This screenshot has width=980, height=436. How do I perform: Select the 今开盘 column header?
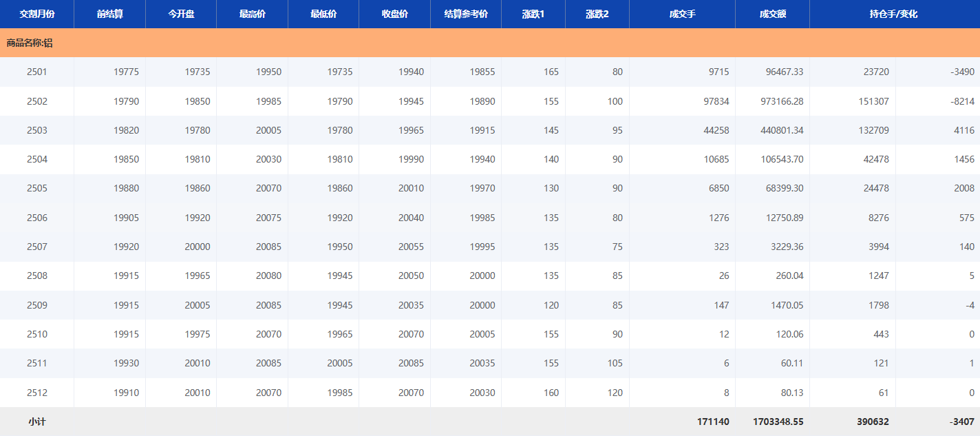tap(181, 14)
